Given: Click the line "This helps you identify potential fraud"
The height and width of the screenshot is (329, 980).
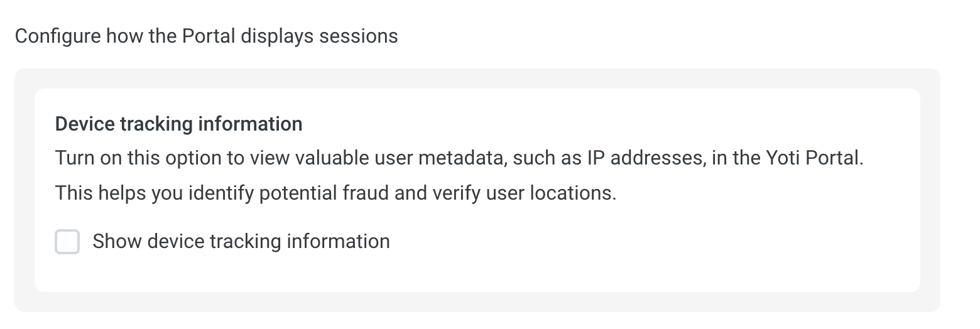Looking at the screenshot, I should click(335, 193).
